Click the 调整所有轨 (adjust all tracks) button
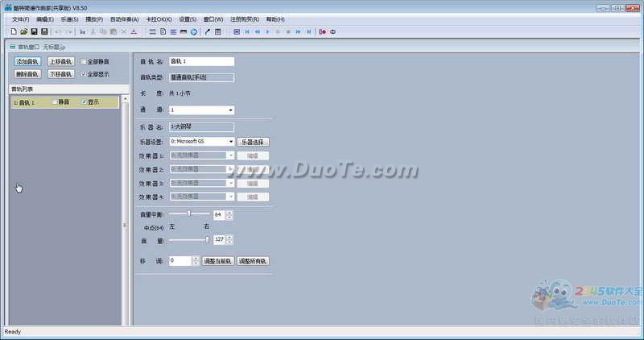Image resolution: width=644 pixels, height=340 pixels. coord(254,261)
